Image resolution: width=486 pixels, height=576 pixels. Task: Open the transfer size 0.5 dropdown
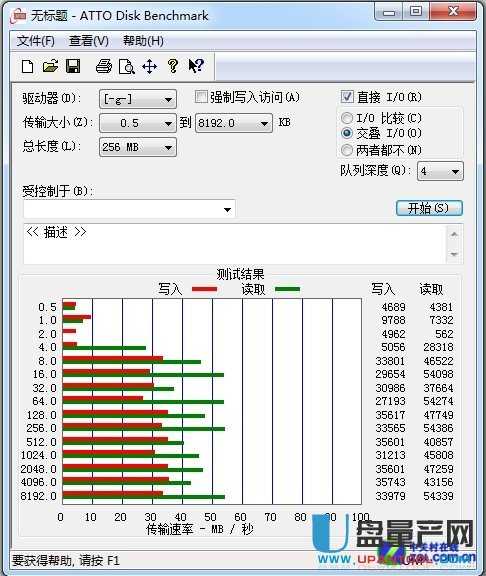[138, 123]
